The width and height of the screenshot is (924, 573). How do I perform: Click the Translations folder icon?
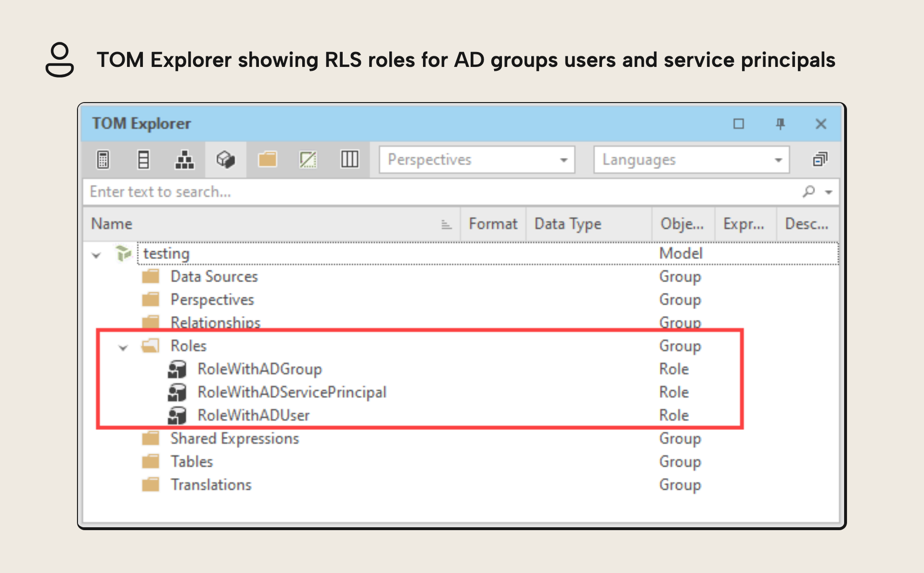click(151, 484)
